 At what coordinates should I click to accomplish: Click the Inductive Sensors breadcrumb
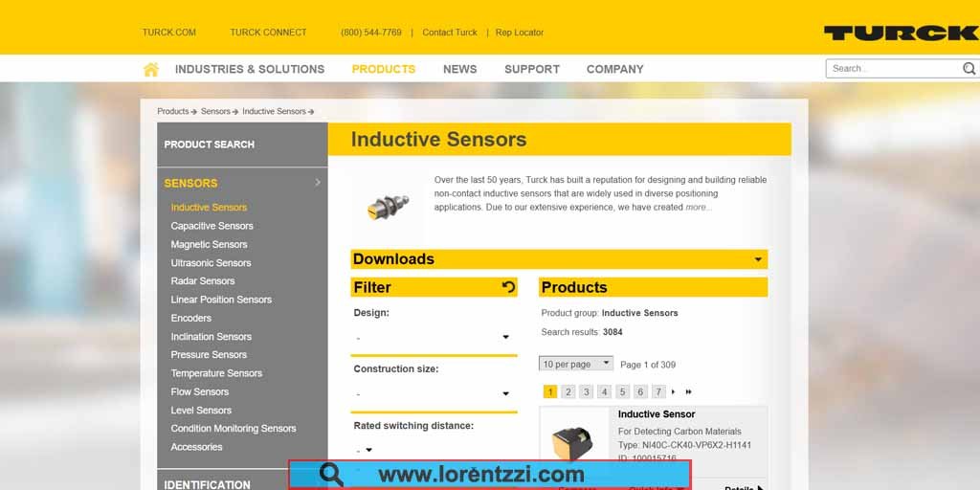[274, 111]
